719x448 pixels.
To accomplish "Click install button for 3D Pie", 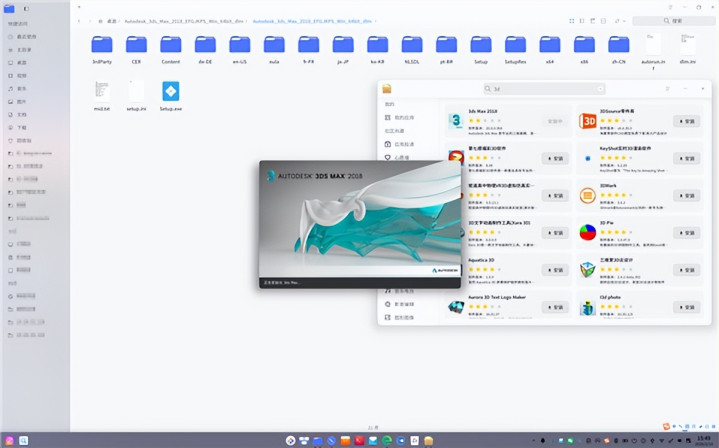I will pos(686,233).
